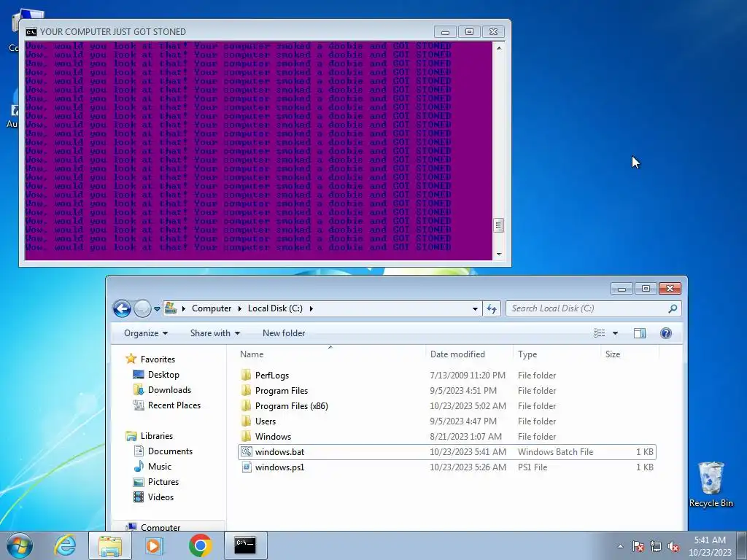Sort by Size column header
This screenshot has width=747, height=560.
(630, 354)
